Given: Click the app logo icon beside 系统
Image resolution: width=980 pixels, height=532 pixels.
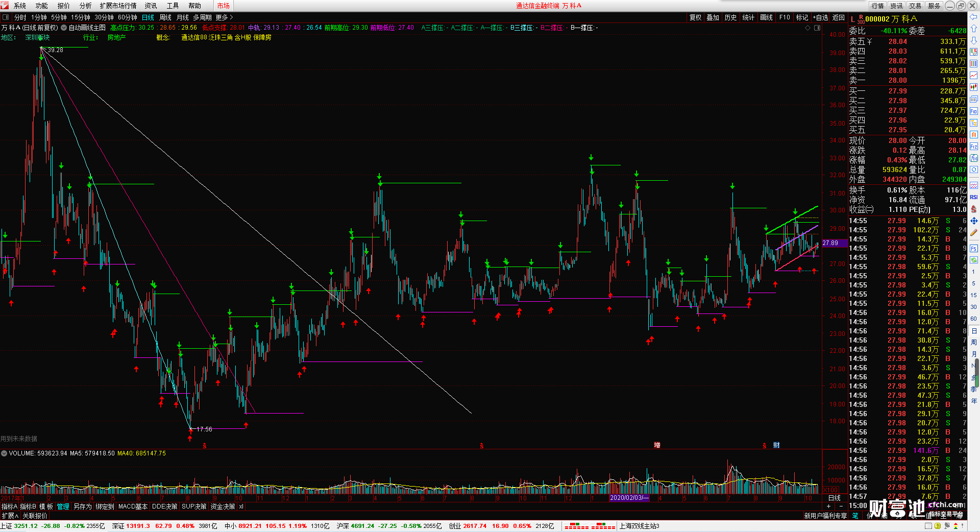Looking at the screenshot, I should click(x=5, y=6).
